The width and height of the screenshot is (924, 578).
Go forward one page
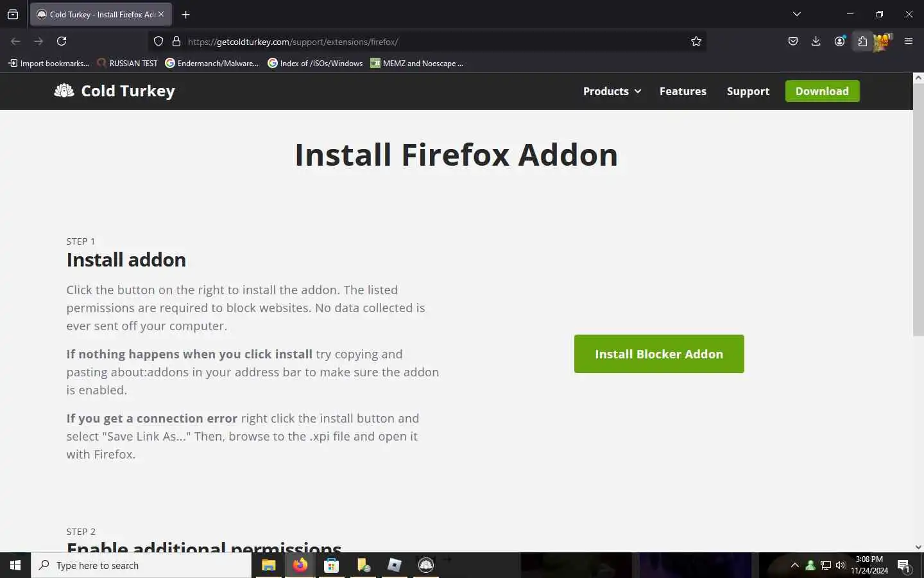[x=38, y=41]
